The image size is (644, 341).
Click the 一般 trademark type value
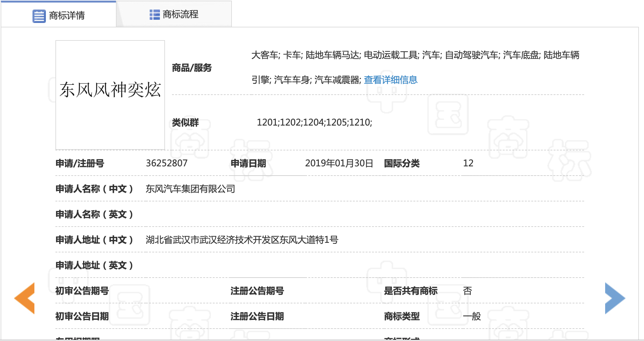click(472, 316)
